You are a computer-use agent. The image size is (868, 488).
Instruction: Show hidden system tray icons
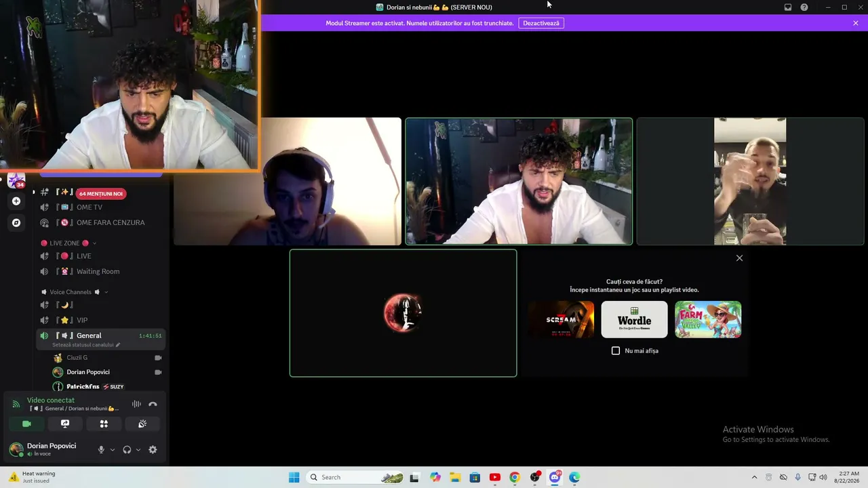754,477
